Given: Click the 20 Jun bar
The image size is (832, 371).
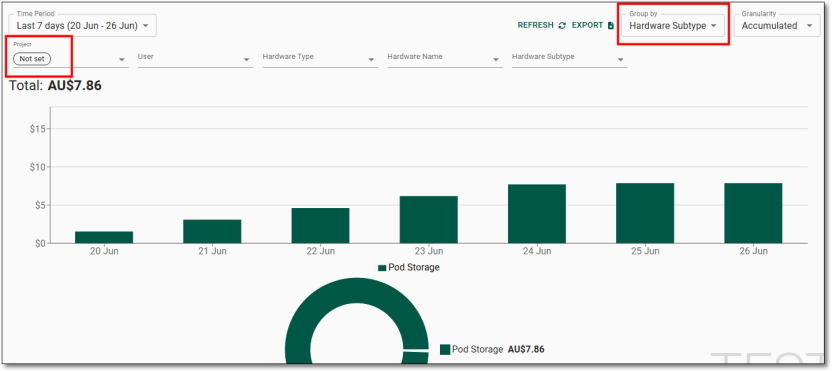Looking at the screenshot, I should click(104, 237).
